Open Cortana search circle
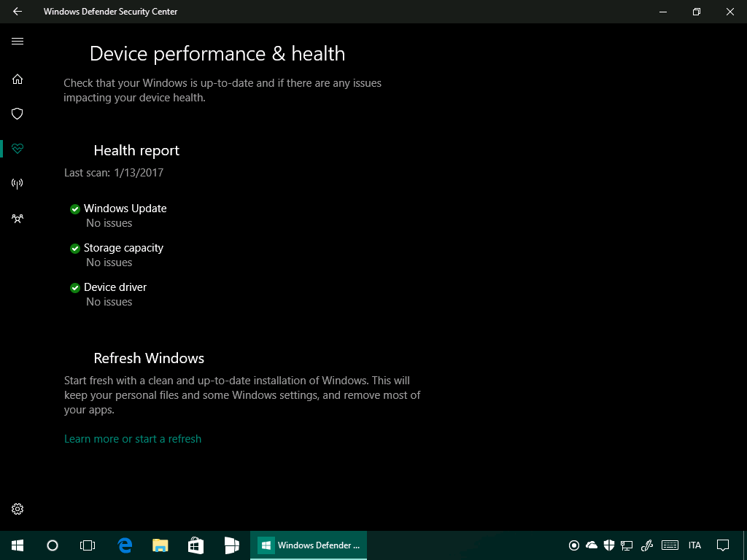Viewport: 747px width, 560px height. coord(53,545)
